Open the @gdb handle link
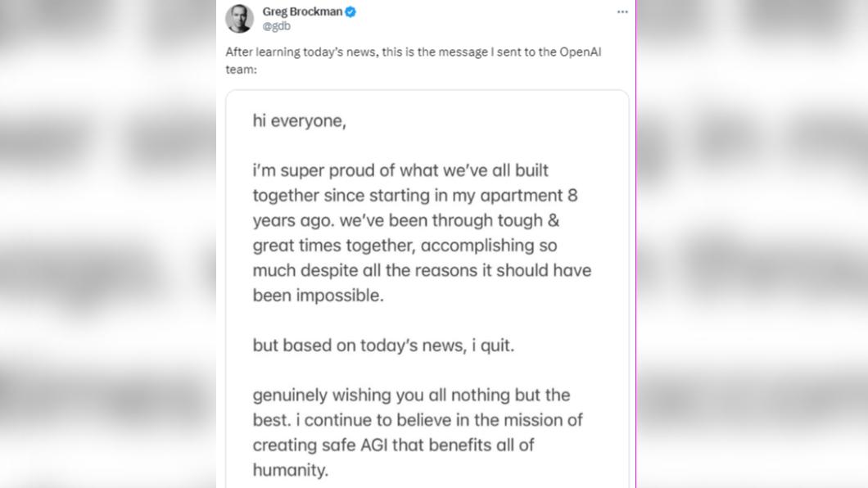This screenshot has width=868, height=488. click(x=276, y=26)
